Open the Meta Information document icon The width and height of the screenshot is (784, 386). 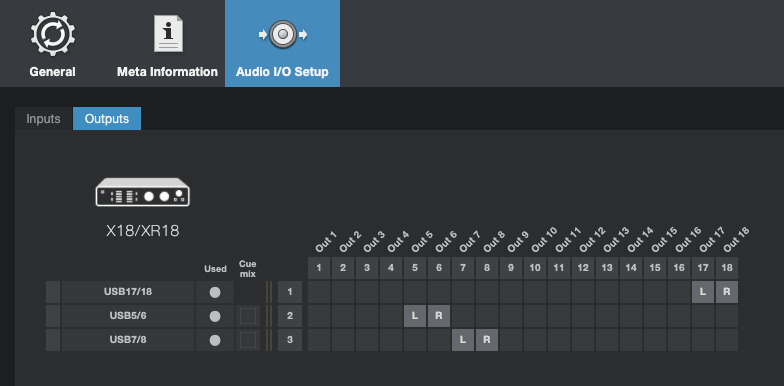(x=168, y=34)
